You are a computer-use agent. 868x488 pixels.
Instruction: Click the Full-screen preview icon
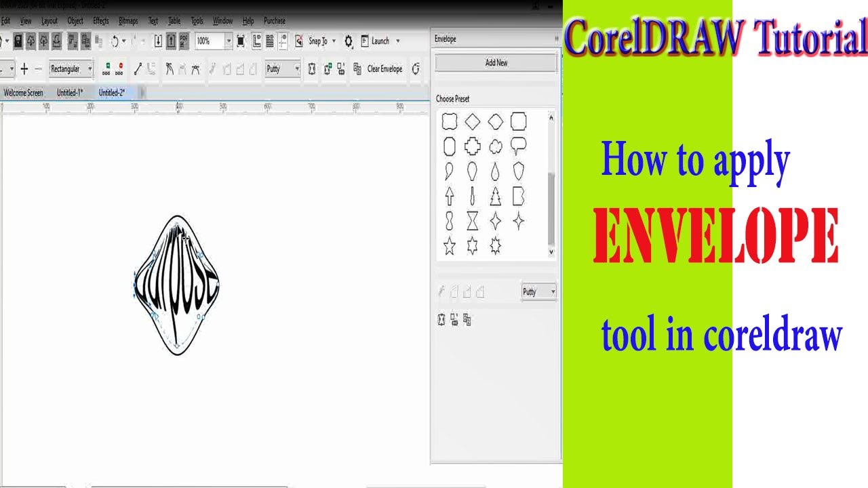tap(240, 41)
